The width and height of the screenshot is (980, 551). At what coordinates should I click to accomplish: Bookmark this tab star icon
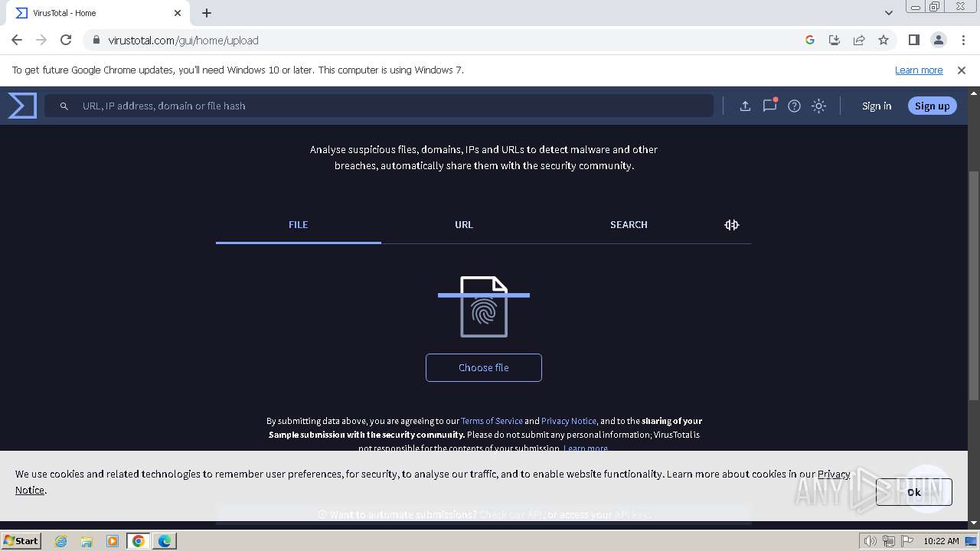pos(884,40)
